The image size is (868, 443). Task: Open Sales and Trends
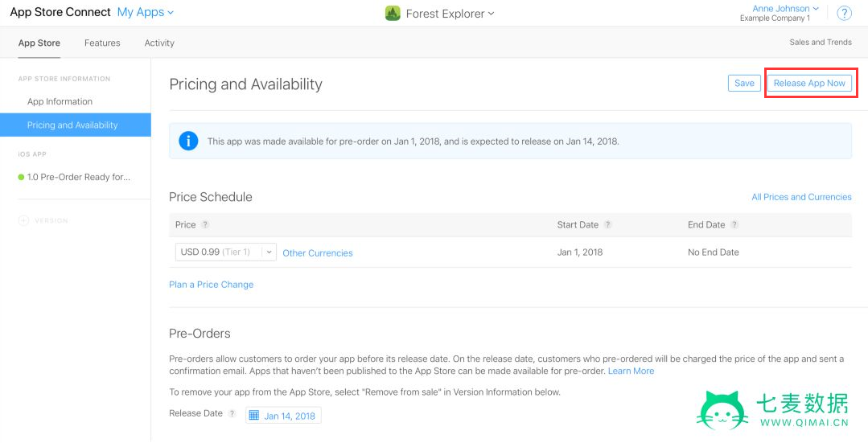click(x=821, y=42)
